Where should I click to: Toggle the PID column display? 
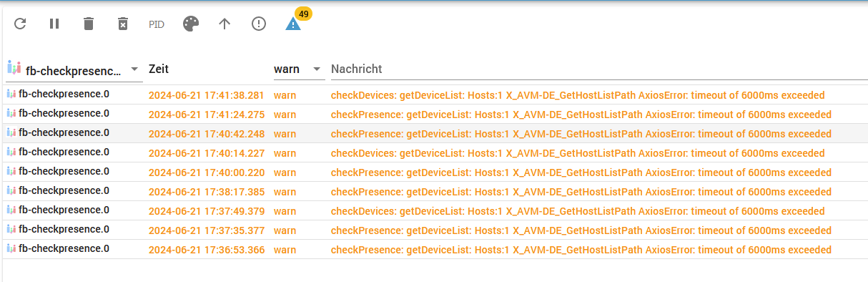tap(157, 24)
